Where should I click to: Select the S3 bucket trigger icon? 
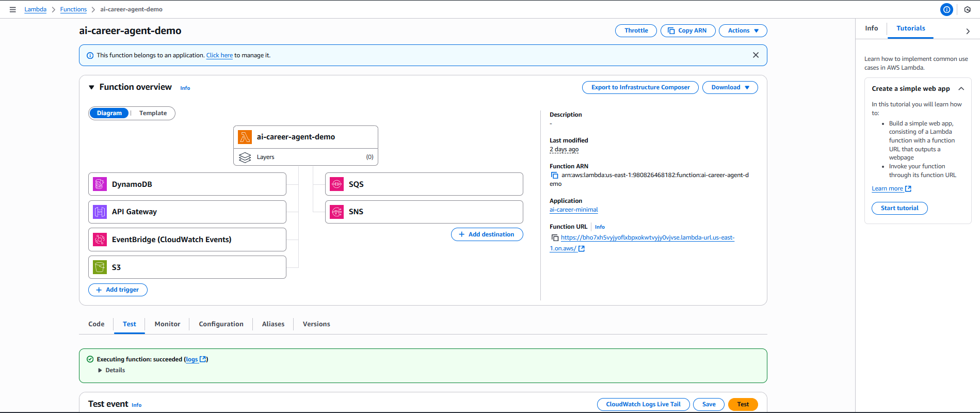(x=100, y=267)
